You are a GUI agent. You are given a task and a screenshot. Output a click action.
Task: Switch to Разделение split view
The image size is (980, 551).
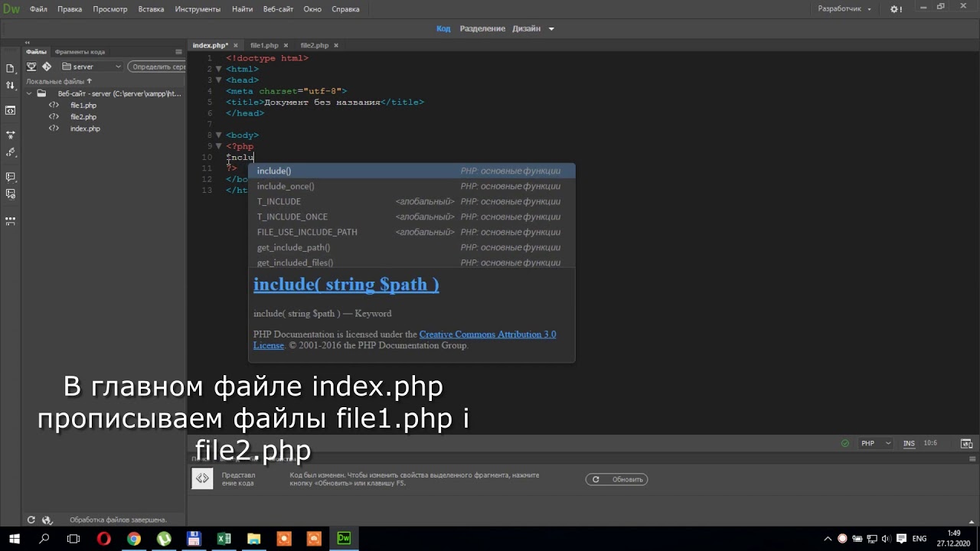482,28
